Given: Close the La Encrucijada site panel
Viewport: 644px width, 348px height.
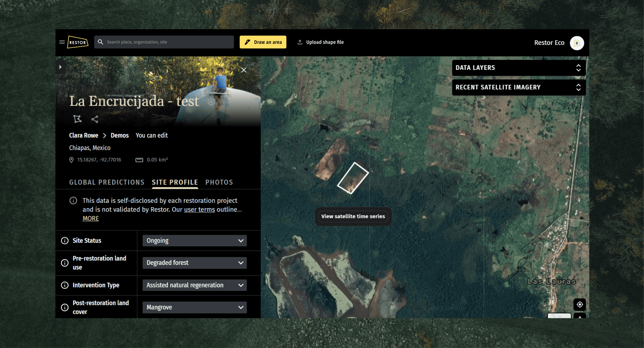Looking at the screenshot, I should coord(244,70).
